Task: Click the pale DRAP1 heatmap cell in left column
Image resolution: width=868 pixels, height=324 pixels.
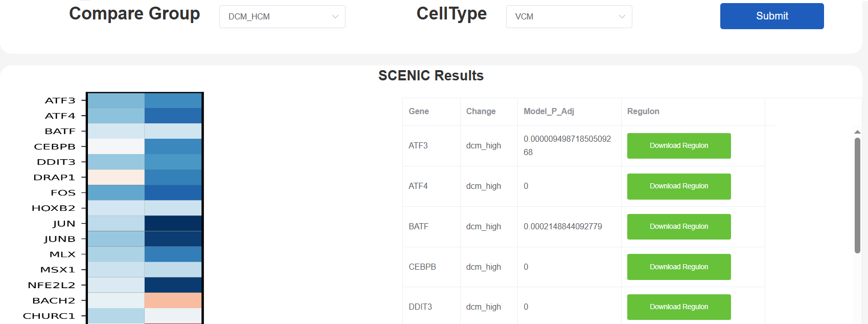Action: pos(116,177)
